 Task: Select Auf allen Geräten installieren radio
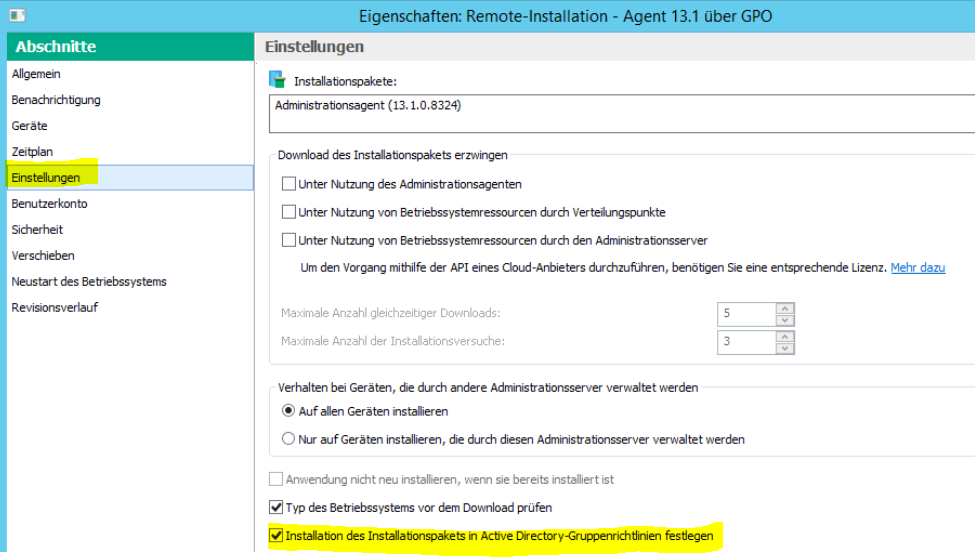[288, 411]
